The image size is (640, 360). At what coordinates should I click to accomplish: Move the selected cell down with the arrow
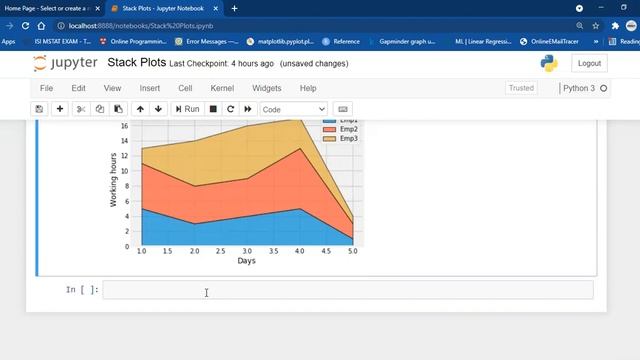tap(158, 109)
